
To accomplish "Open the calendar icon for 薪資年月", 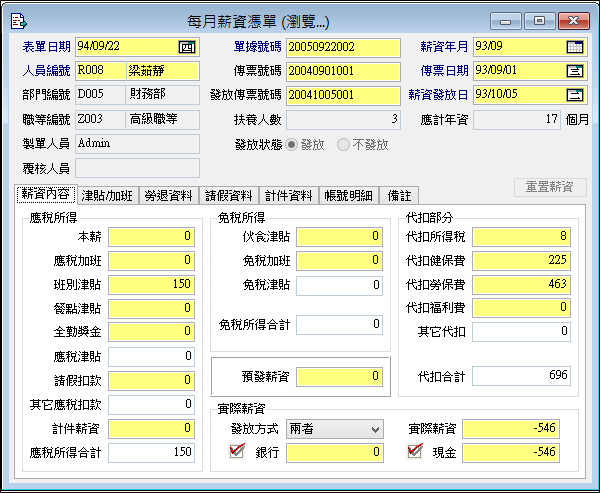I will point(574,47).
